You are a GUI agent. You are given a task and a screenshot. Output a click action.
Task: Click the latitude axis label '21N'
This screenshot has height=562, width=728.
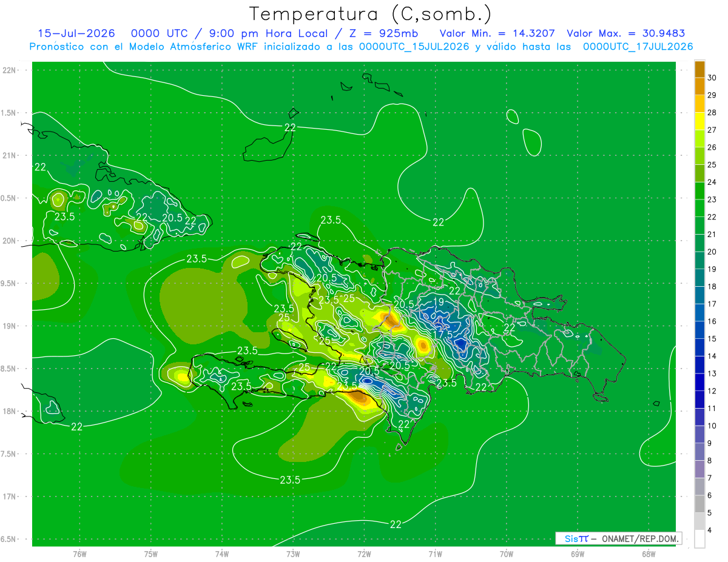10,155
